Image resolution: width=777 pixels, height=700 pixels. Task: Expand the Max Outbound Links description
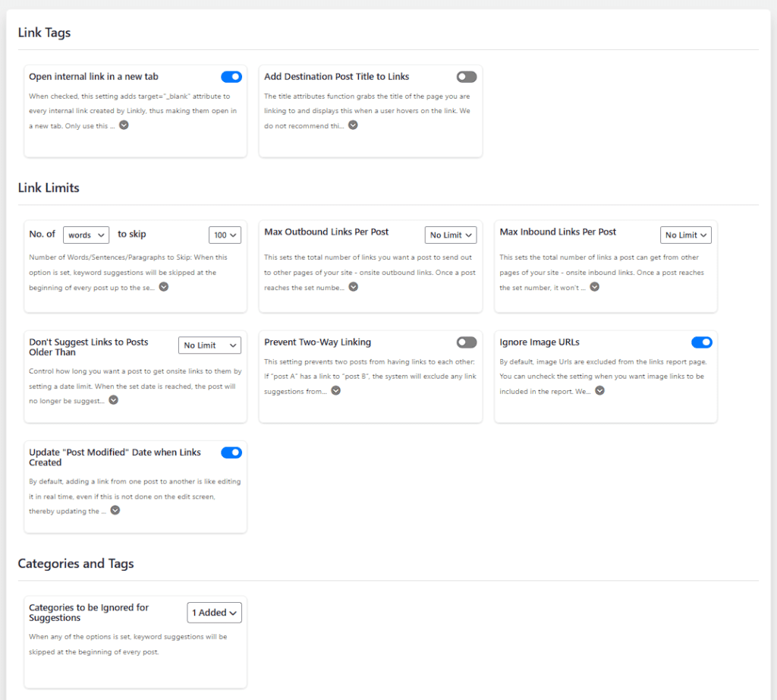point(353,287)
